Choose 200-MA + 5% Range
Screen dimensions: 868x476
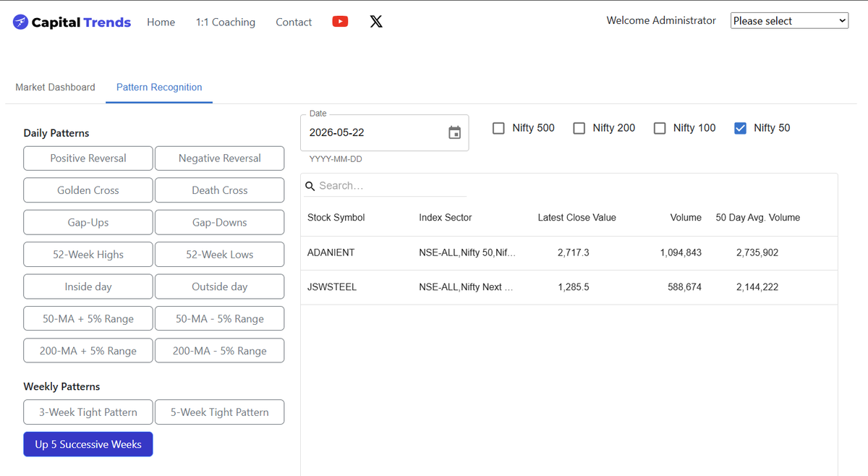[88, 351]
